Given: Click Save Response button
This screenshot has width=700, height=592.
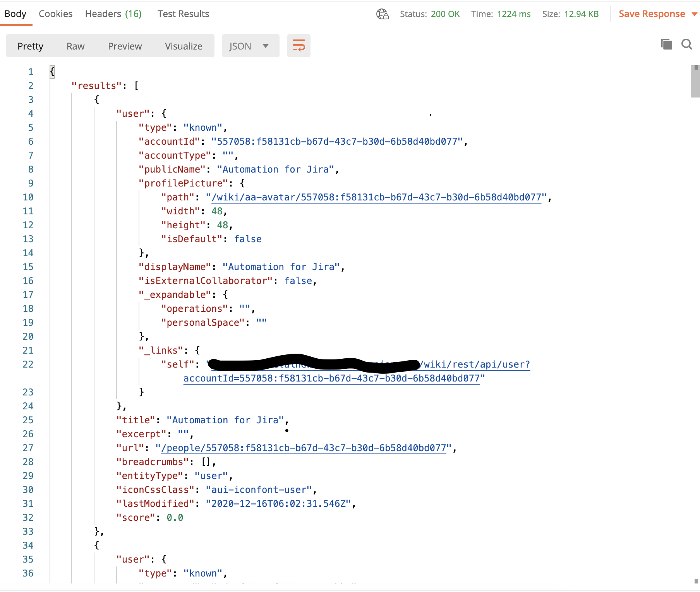Looking at the screenshot, I should (x=652, y=14).
